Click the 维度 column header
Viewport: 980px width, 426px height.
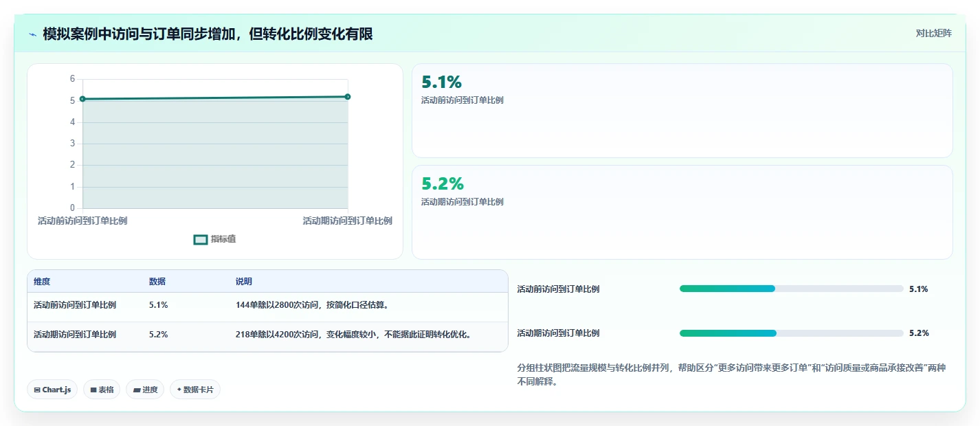tap(42, 282)
